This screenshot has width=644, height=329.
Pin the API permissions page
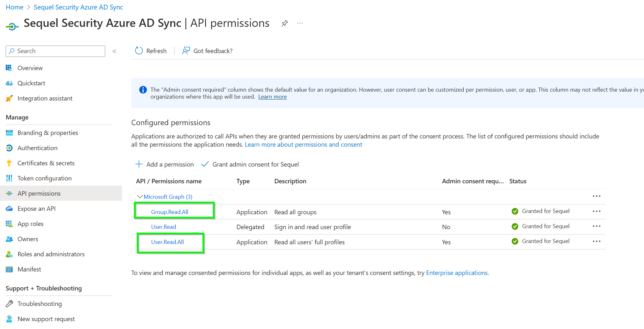pos(285,23)
